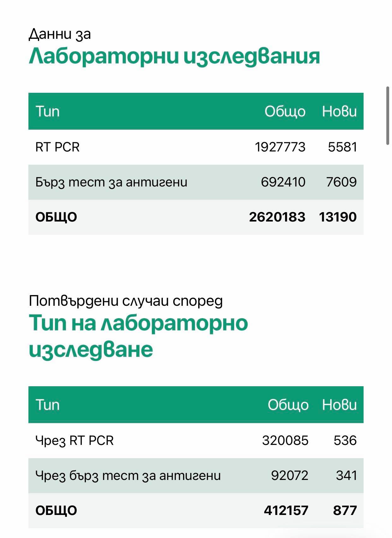Viewport: 392px width, 538px height.
Task: Select 'Бърз тест за антигени' row label
Action: click(x=111, y=182)
